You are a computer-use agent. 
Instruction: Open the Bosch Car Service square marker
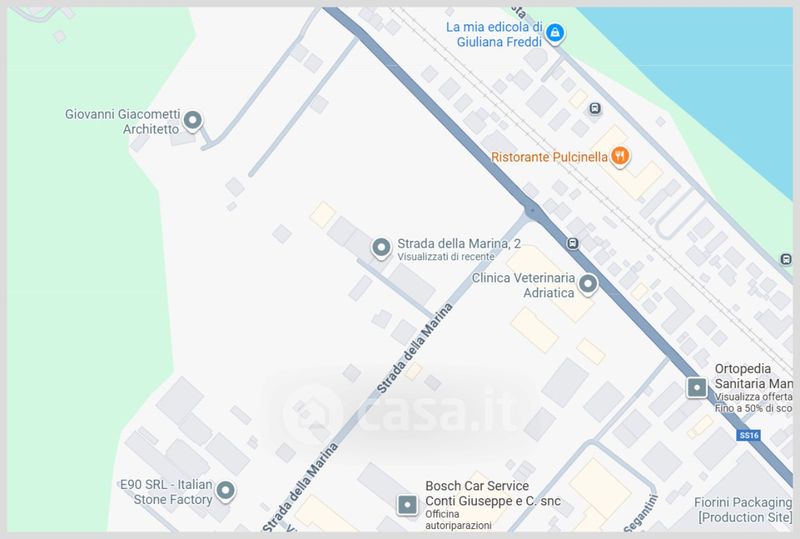[407, 505]
